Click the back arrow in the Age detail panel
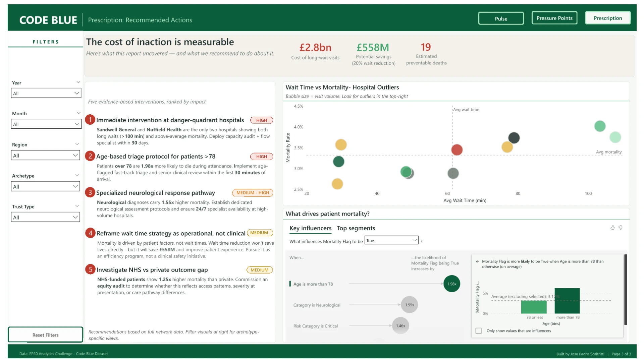 click(477, 261)
